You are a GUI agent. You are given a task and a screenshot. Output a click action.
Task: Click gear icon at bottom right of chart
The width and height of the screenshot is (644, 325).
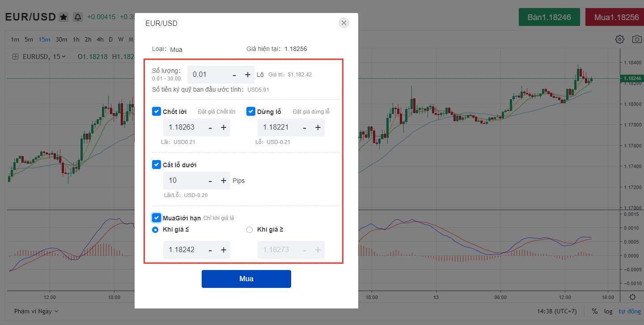pyautogui.click(x=632, y=297)
